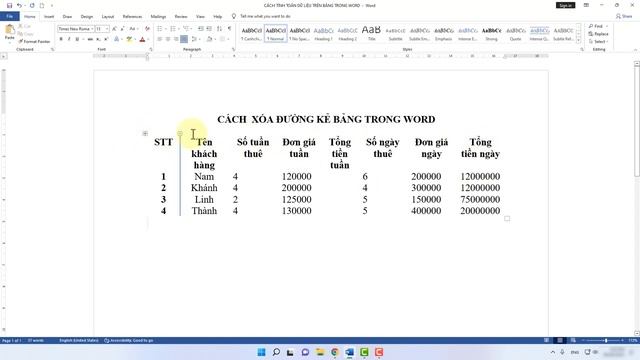Click the Tell me what you want search box
This screenshot has height=360, width=640.
point(265,16)
